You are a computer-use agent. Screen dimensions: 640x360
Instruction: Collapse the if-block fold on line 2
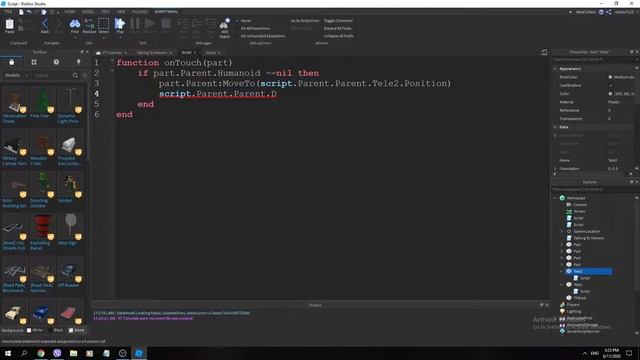tap(112, 71)
